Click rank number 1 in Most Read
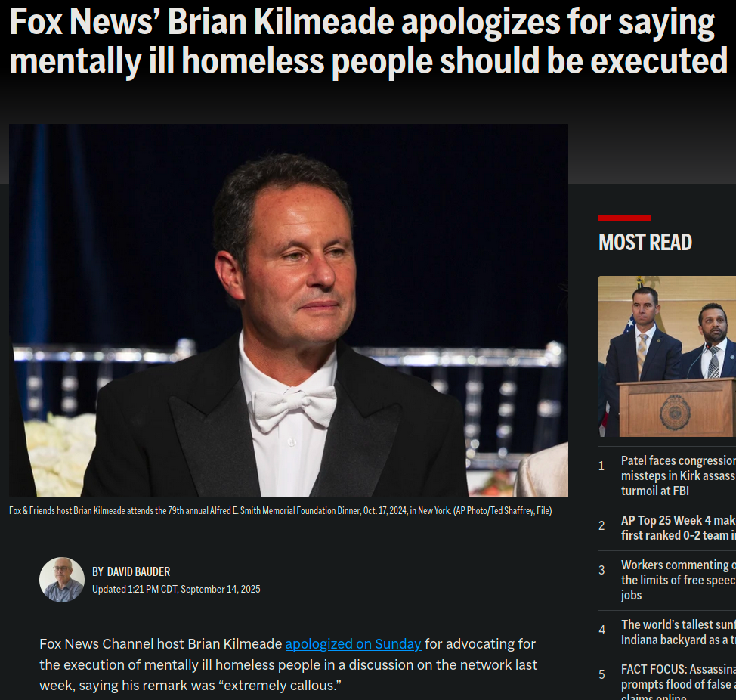The height and width of the screenshot is (700, 736). 601,466
